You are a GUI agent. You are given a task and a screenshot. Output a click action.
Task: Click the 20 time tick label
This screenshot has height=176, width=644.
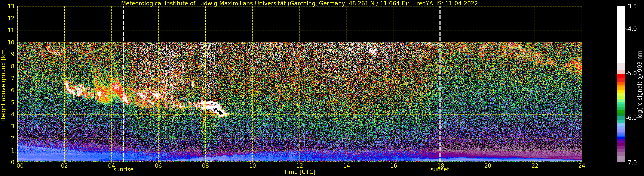point(488,166)
